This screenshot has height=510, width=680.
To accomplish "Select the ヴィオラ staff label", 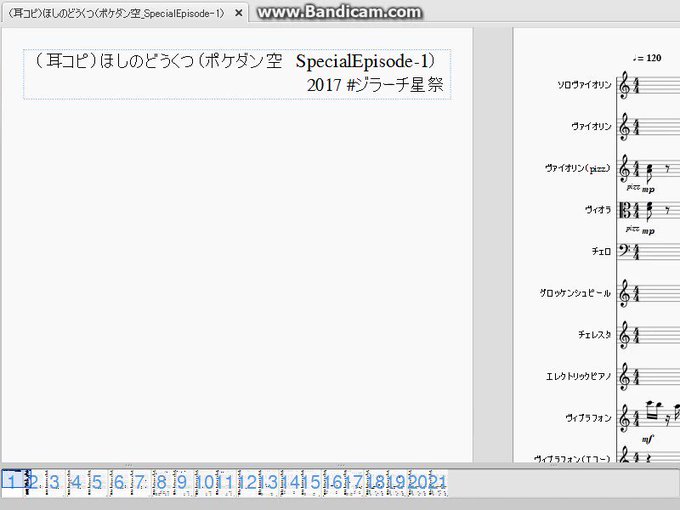I will click(598, 210).
